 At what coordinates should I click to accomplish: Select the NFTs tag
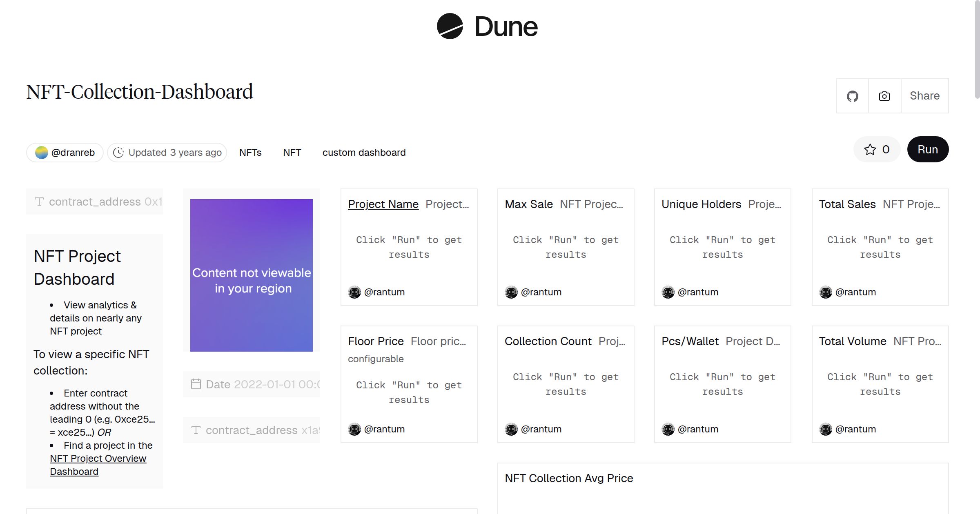(x=250, y=152)
